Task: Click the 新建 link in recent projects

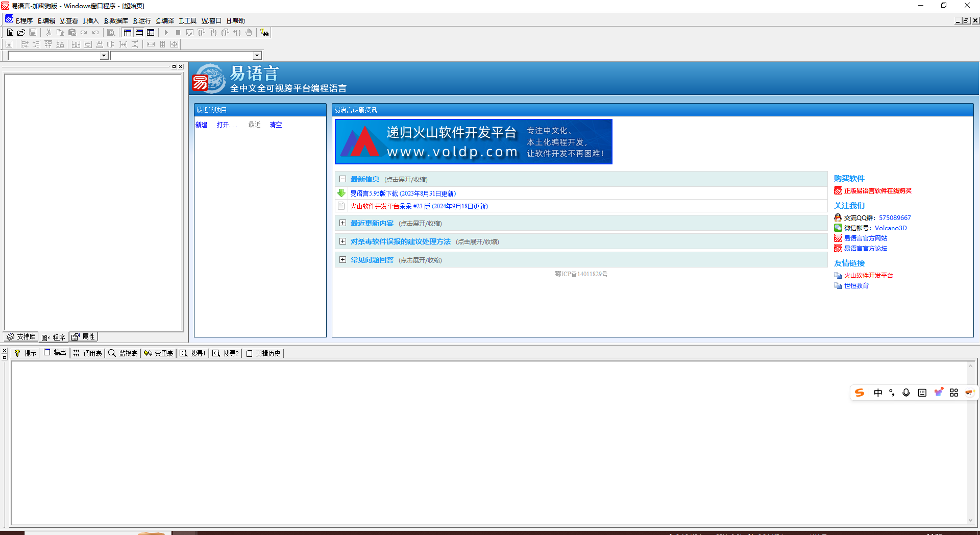Action: coord(202,125)
